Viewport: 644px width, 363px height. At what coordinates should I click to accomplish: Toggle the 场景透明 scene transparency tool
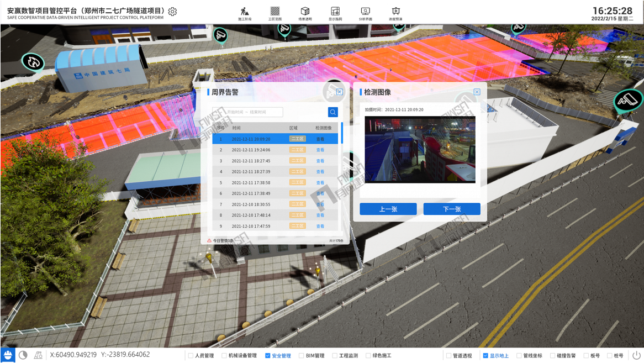pyautogui.click(x=305, y=13)
